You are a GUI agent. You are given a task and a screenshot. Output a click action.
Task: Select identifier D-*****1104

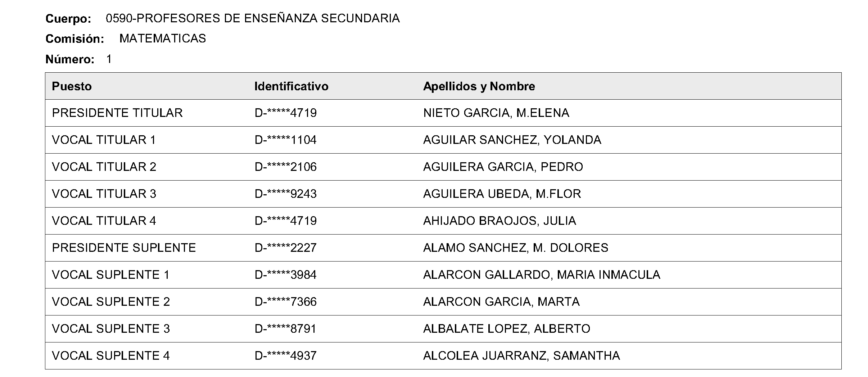point(285,140)
